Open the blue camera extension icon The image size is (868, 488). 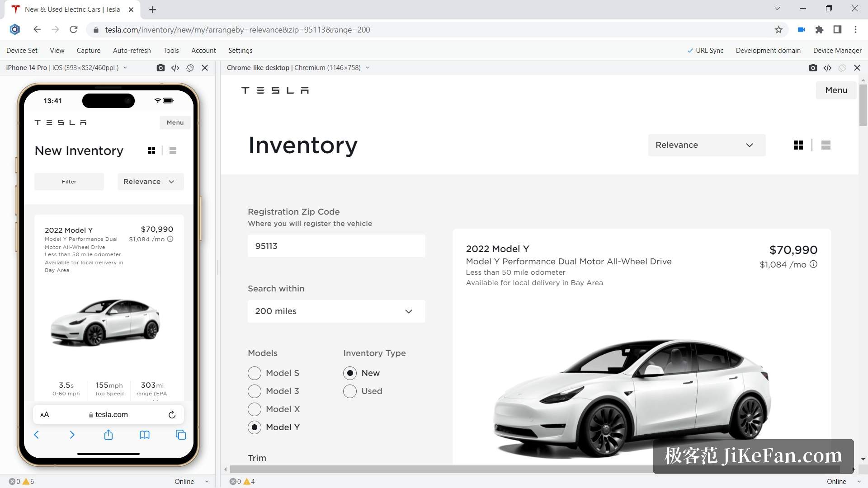pos(801,30)
